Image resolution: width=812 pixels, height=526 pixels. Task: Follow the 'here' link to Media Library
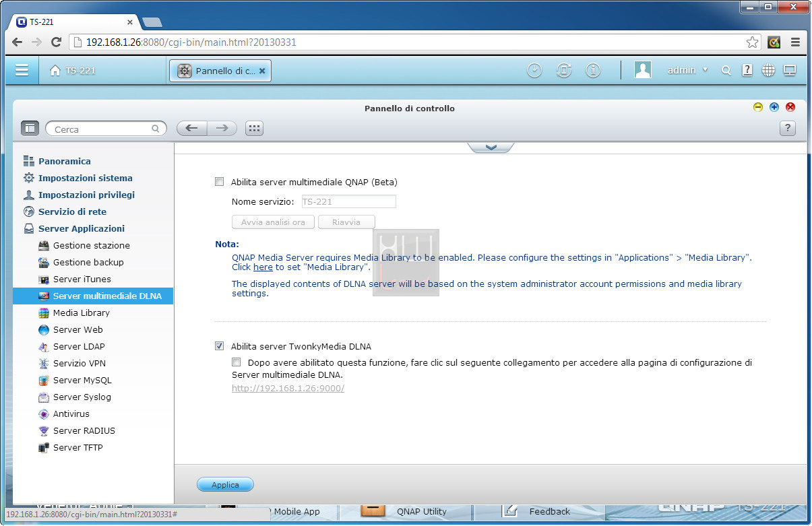[263, 267]
